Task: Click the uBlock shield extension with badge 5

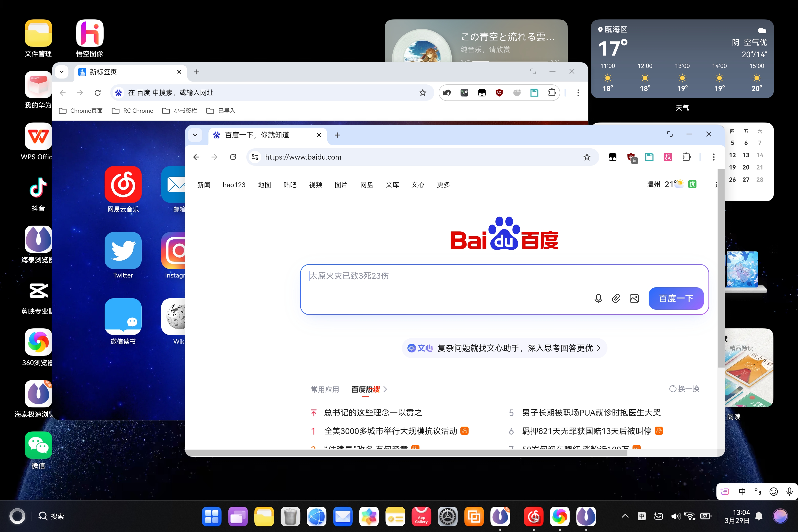Action: coord(631,158)
